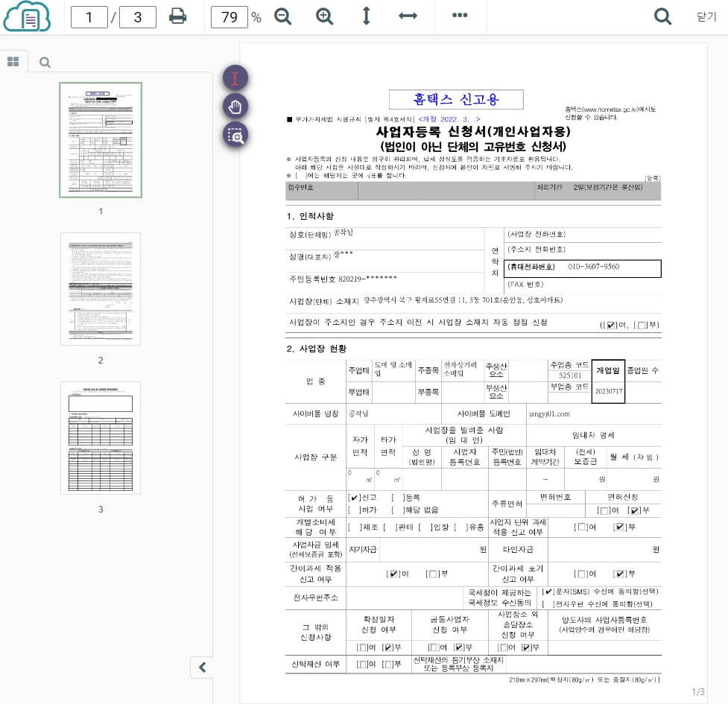Screen dimensions: 728x704
Task: Open page 2 via its thumbnail
Action: coord(100,289)
